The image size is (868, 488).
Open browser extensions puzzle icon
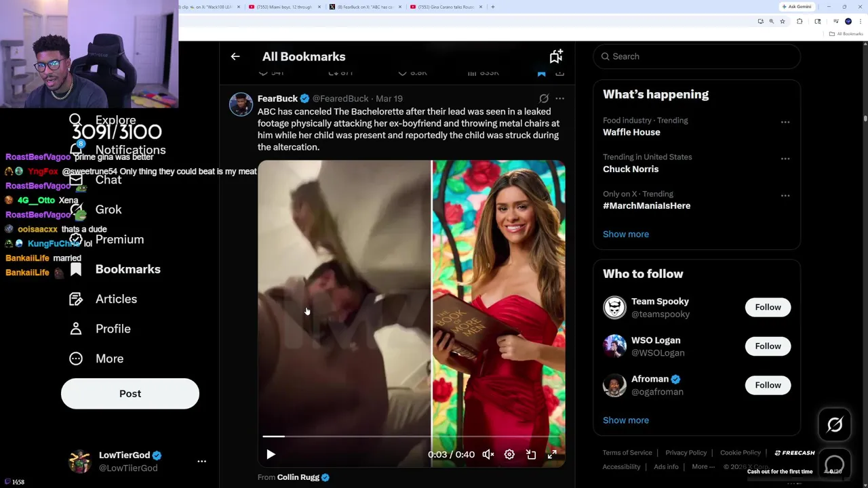pos(800,22)
